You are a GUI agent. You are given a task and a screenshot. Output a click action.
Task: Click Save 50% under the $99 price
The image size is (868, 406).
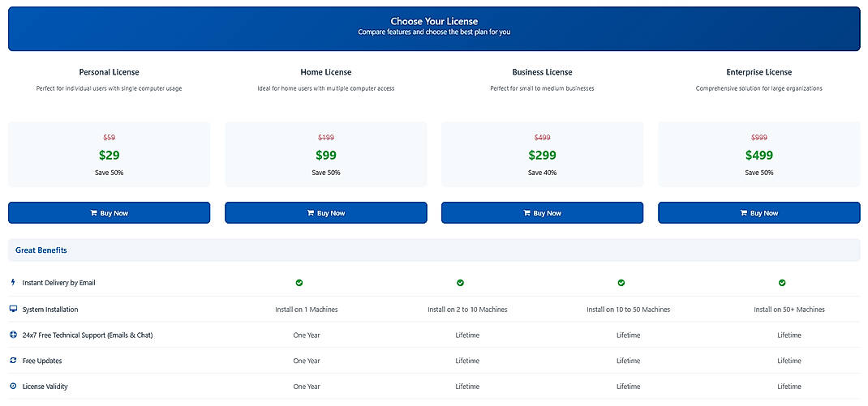pos(326,173)
